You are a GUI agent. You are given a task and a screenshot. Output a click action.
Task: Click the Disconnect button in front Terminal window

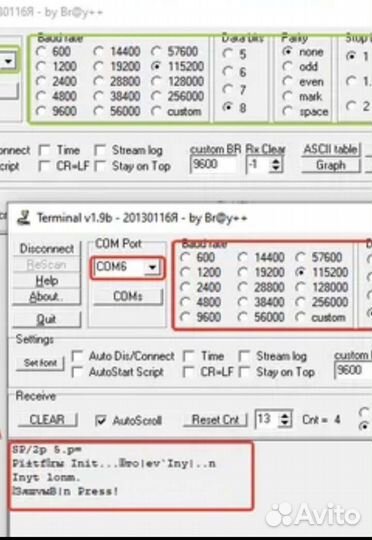tap(47, 248)
